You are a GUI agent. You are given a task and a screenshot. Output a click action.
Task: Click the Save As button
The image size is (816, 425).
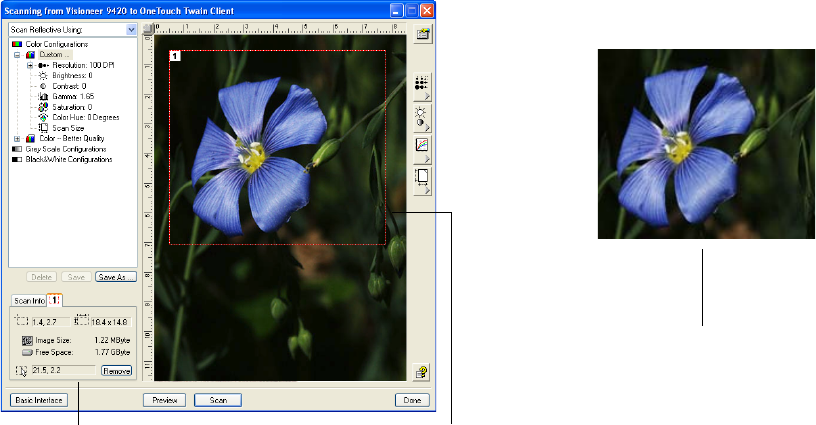pos(116,277)
